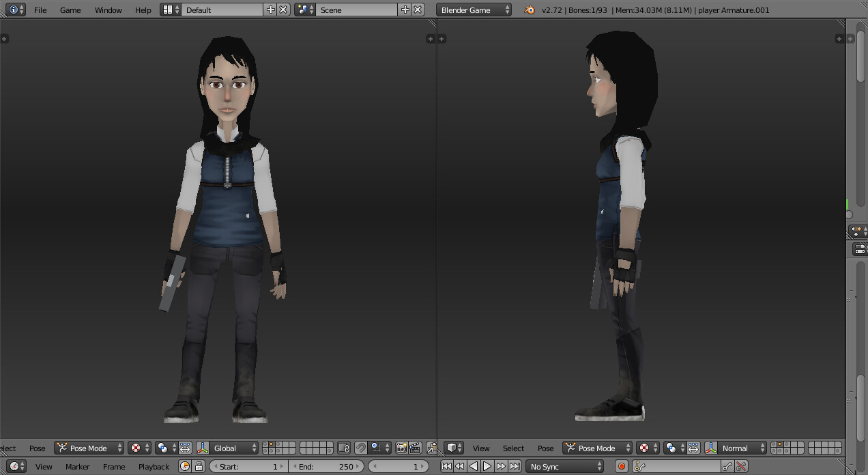Jump to the last frame with skip-forward button
This screenshot has height=475, width=868.
click(515, 466)
